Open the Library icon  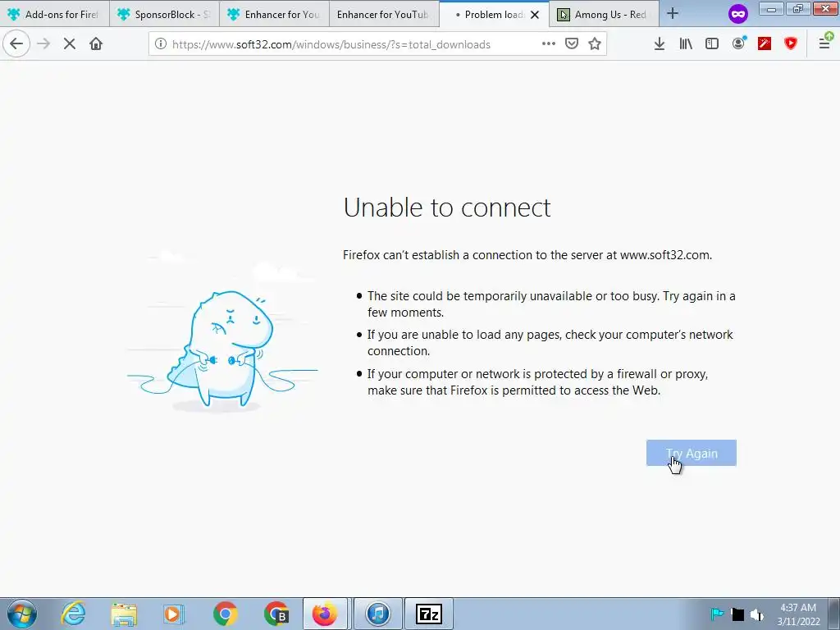tap(686, 44)
